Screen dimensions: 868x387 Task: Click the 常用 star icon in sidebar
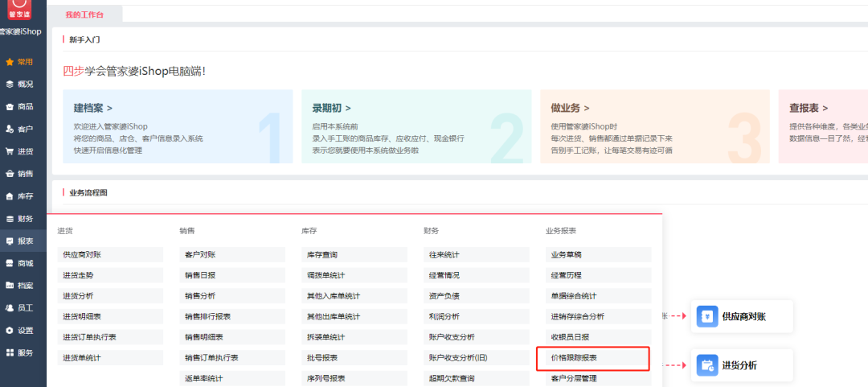click(10, 62)
